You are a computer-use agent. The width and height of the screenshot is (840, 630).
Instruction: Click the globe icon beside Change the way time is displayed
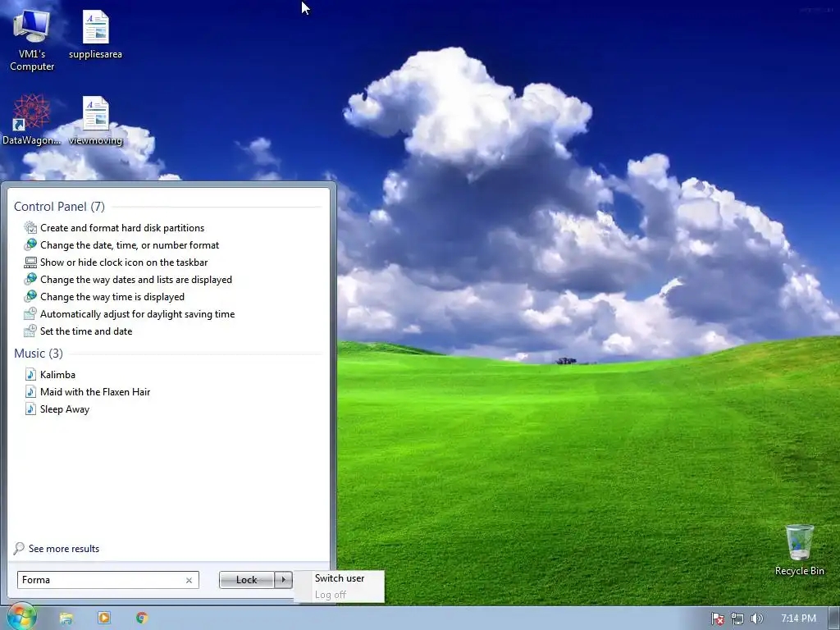(x=30, y=296)
